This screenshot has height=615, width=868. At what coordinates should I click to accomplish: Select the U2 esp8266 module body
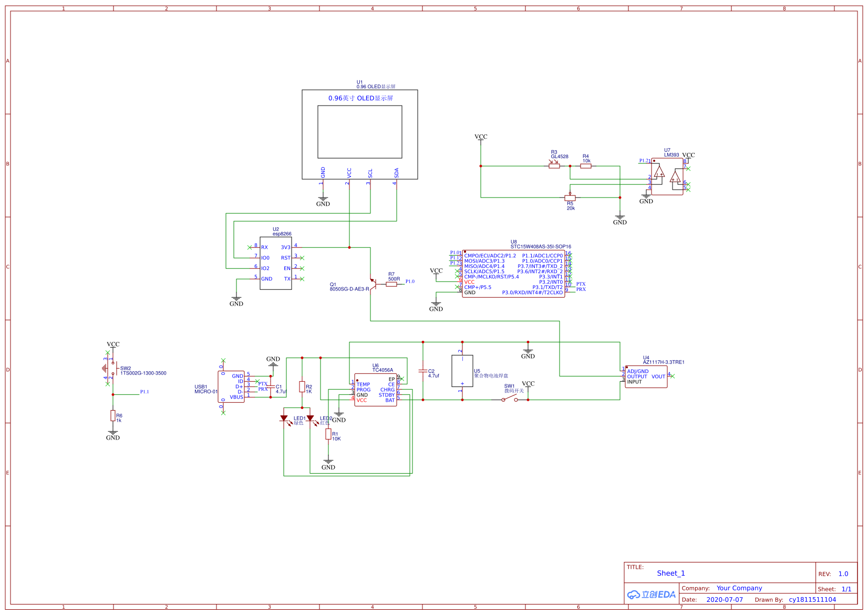coord(276,263)
